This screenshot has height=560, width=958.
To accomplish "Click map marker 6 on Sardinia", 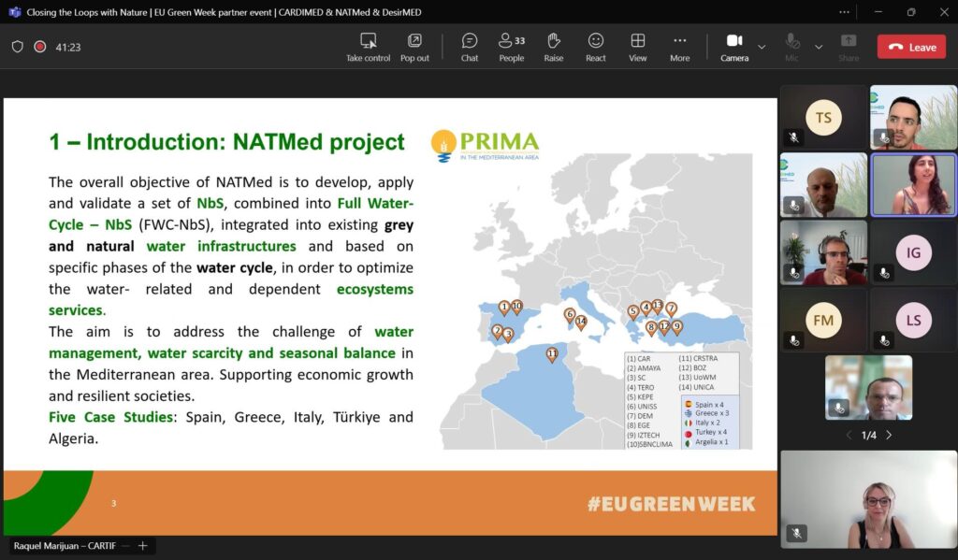I will pos(570,315).
